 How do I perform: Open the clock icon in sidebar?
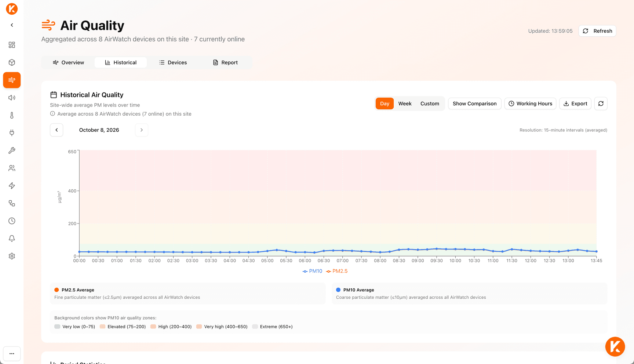click(12, 221)
